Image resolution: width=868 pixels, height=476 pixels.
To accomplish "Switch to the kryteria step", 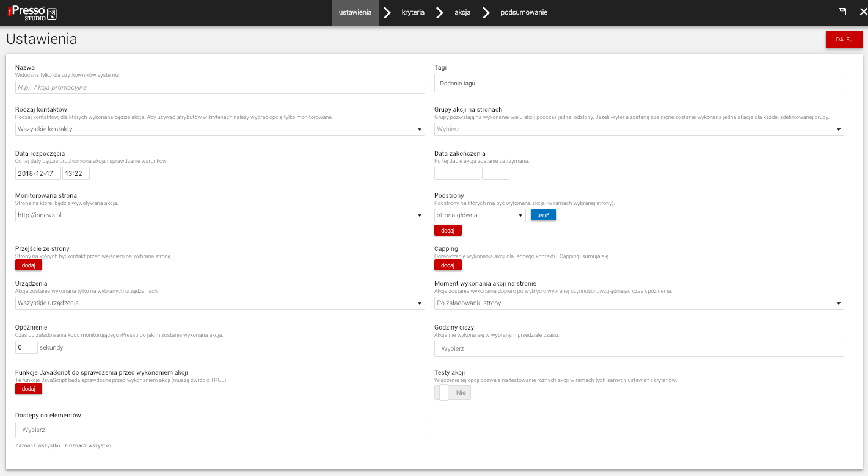I will click(x=413, y=13).
